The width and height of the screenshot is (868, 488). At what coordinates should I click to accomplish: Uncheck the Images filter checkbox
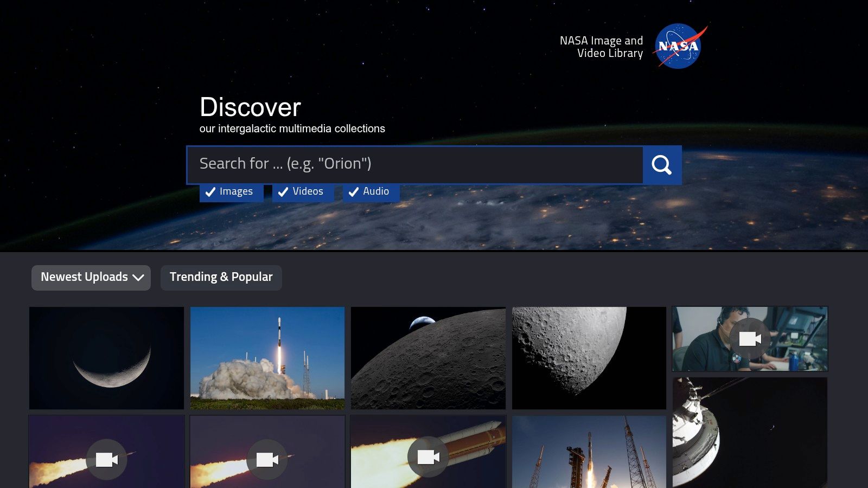[x=231, y=192]
